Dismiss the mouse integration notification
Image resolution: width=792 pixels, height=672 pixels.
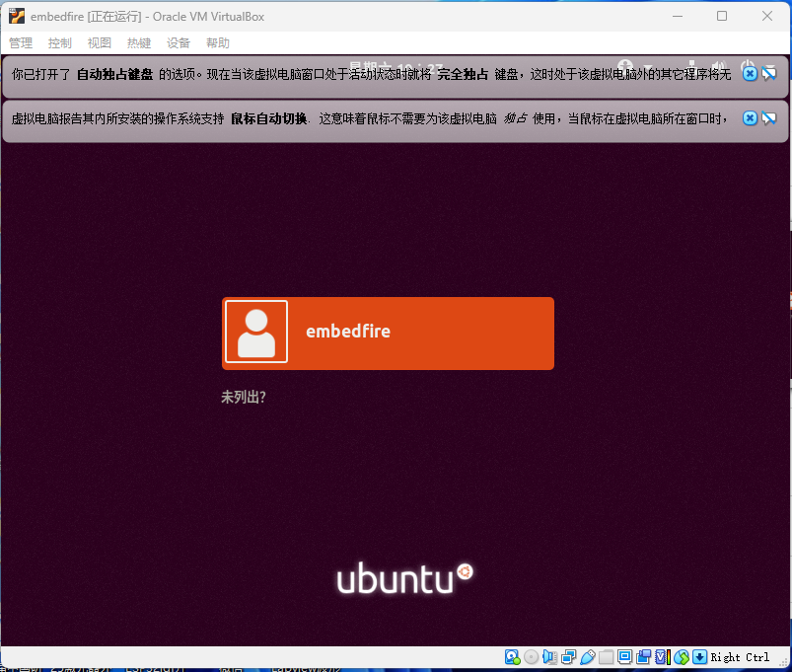click(750, 118)
